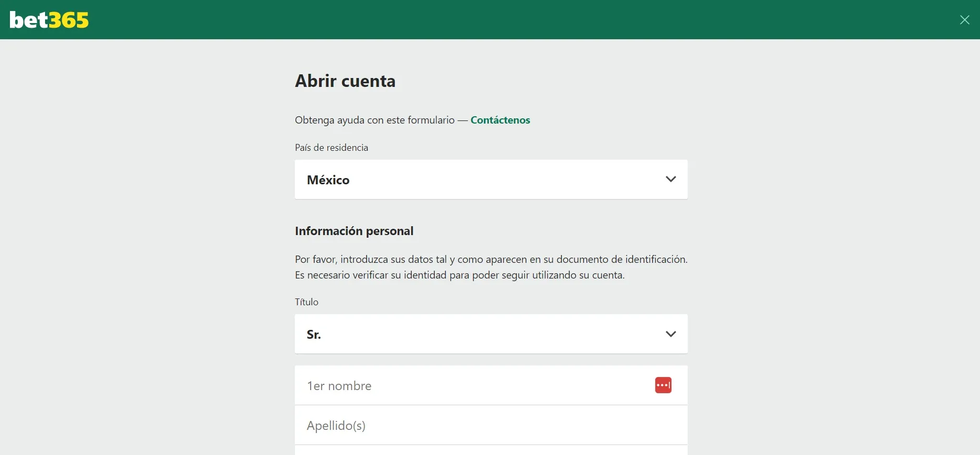The width and height of the screenshot is (980, 455).
Task: Click the chevron in the Sr. selector
Action: click(x=670, y=334)
